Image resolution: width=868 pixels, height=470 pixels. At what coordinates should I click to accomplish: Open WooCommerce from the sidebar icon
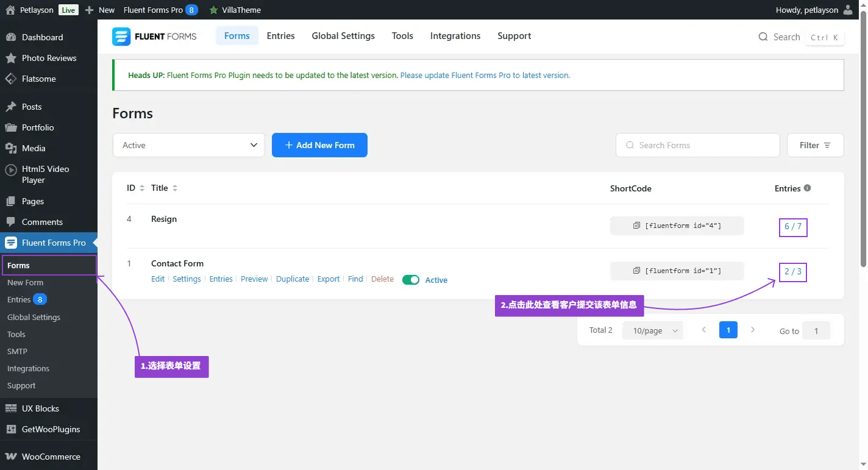(x=10, y=457)
